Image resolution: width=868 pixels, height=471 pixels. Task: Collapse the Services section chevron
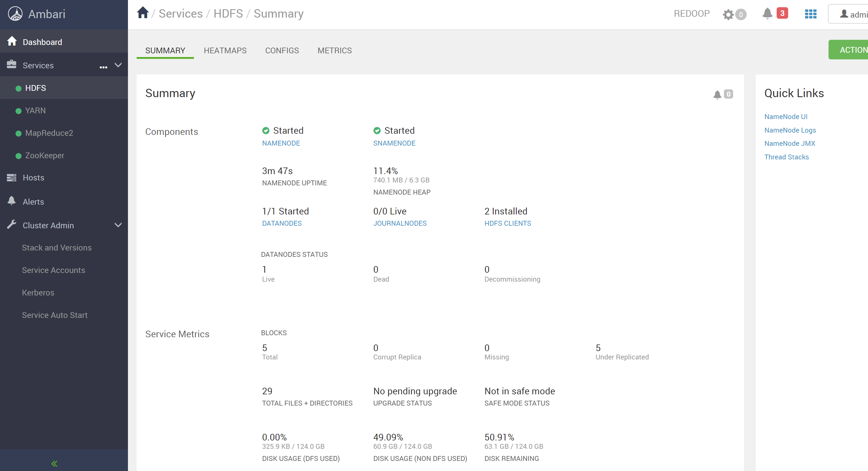(x=118, y=65)
